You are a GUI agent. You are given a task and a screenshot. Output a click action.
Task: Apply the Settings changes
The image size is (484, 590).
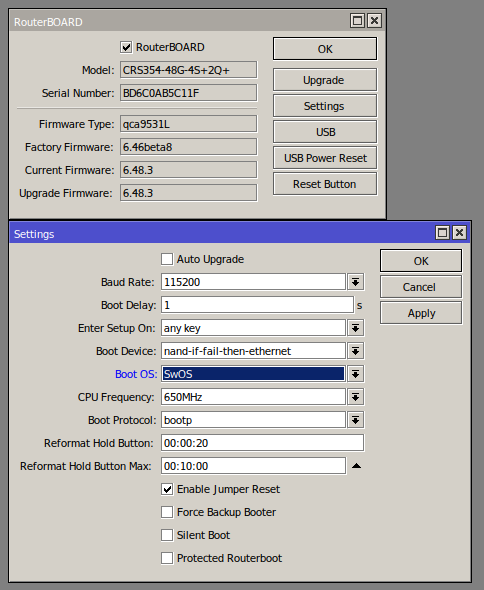421,313
